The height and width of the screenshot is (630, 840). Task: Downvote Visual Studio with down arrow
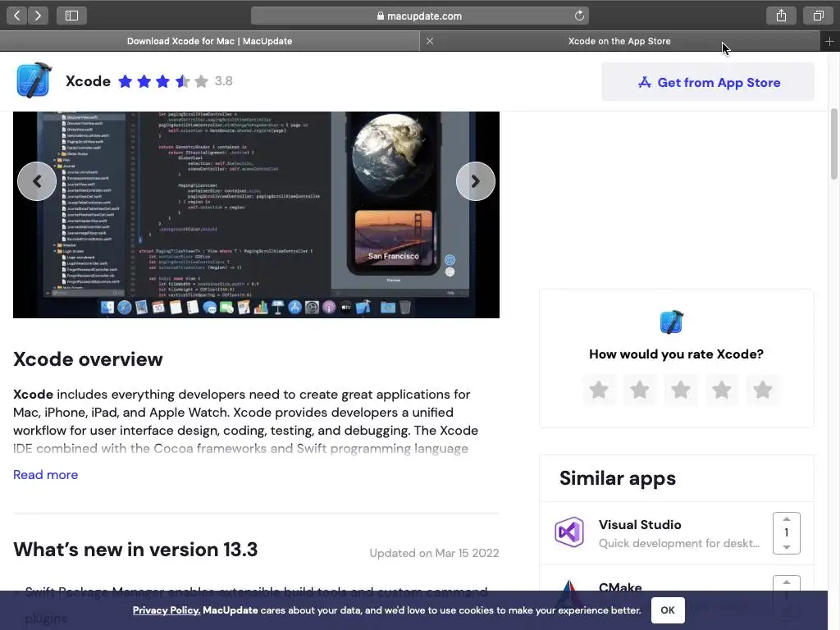[787, 547]
